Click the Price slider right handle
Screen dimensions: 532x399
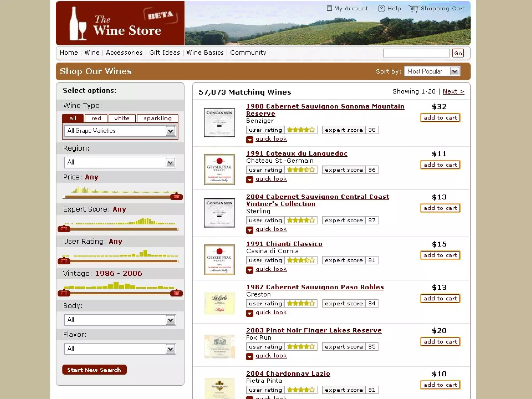[176, 197]
